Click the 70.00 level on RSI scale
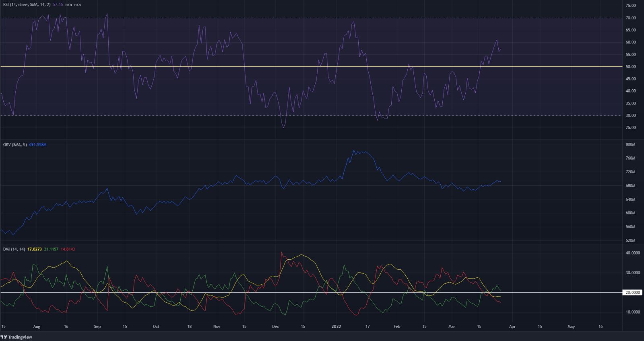Image resolution: width=644 pixels, height=341 pixels. pyautogui.click(x=631, y=18)
